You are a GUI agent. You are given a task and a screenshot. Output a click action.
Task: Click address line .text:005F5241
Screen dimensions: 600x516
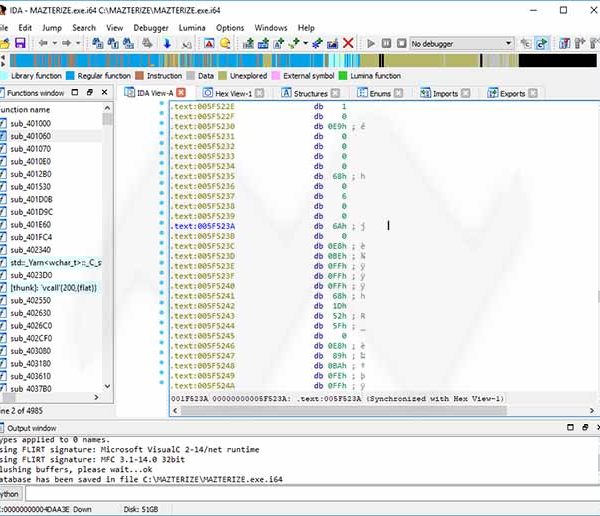202,296
